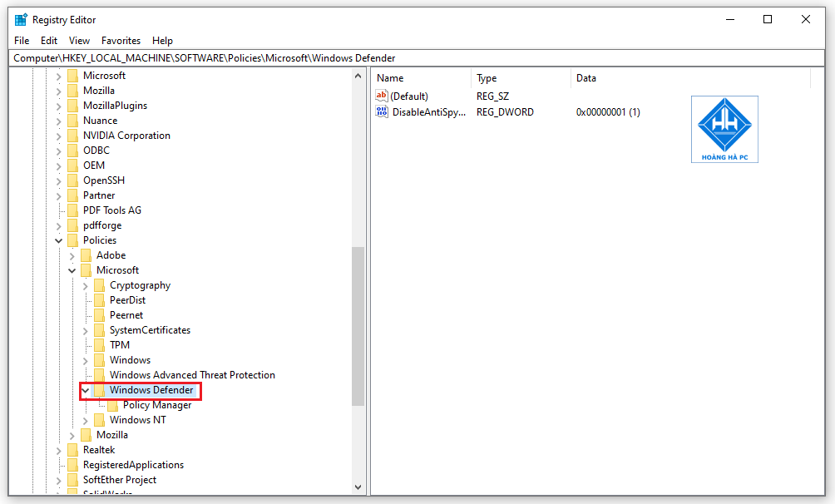This screenshot has width=835, height=504.
Task: Select the Realtek folder icon
Action: [73, 450]
